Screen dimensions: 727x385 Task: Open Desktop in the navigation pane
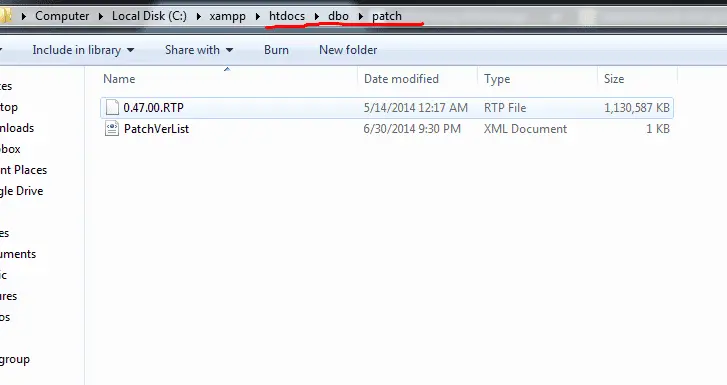click(9, 107)
